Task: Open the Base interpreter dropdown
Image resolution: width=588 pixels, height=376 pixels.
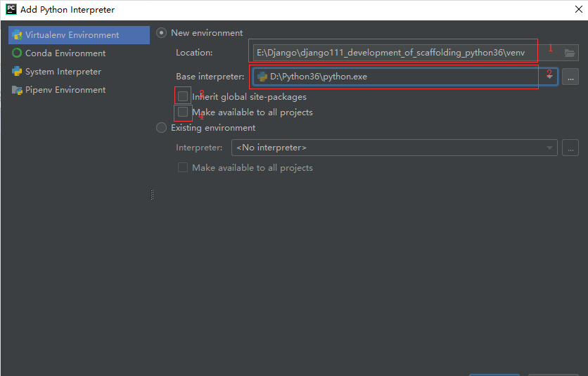Action: (549, 77)
